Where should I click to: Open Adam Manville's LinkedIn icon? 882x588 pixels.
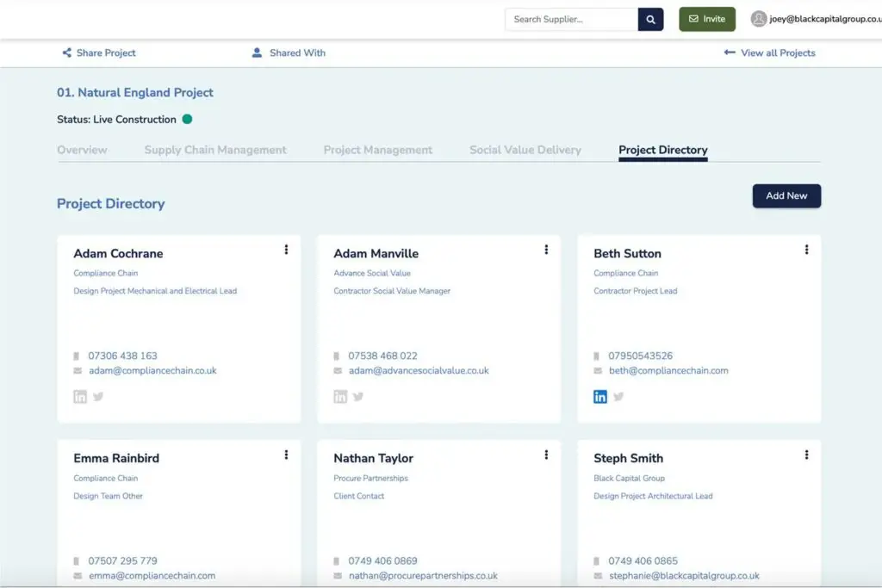pos(339,396)
